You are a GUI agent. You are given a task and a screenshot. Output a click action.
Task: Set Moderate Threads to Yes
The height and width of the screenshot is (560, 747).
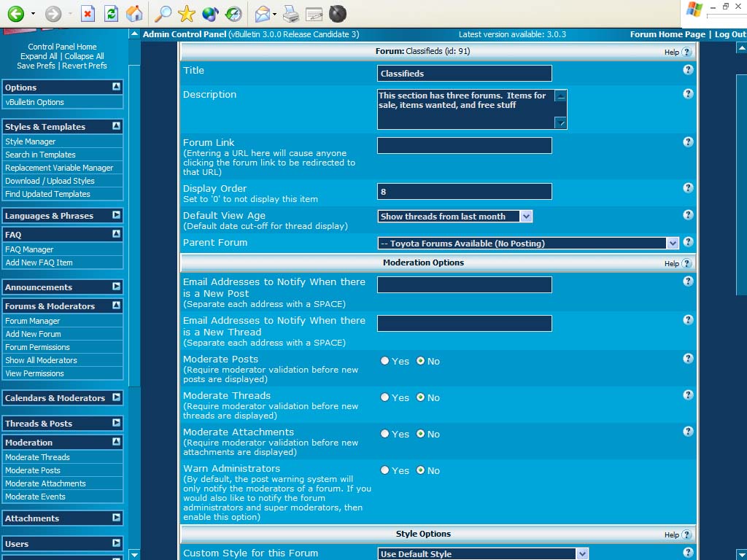tap(385, 397)
